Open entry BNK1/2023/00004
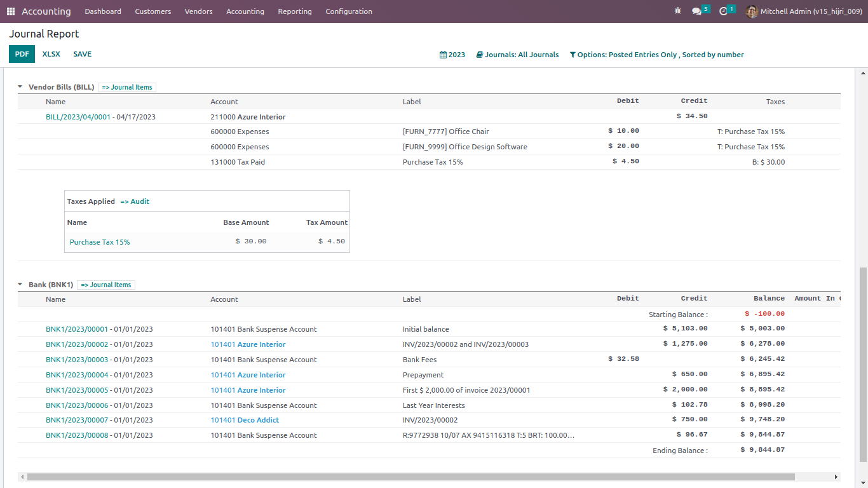868x488 pixels. click(77, 375)
